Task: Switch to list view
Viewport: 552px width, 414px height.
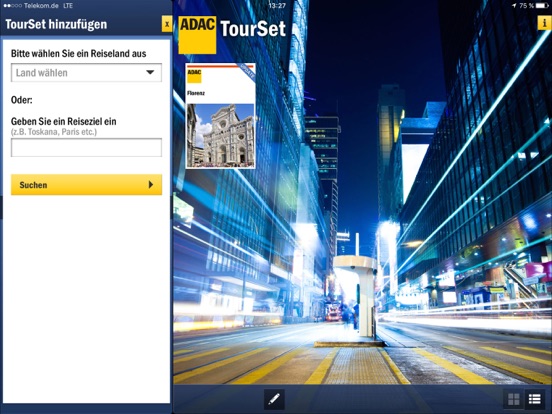Action: click(534, 399)
